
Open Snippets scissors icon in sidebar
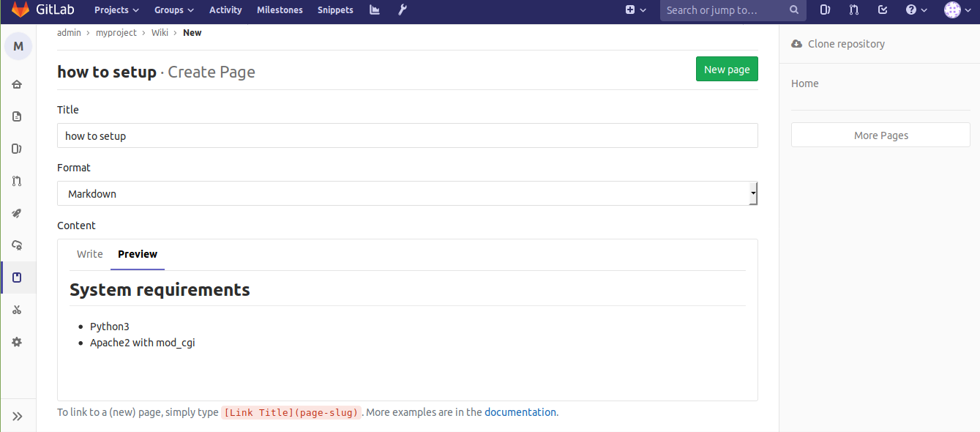pyautogui.click(x=18, y=310)
